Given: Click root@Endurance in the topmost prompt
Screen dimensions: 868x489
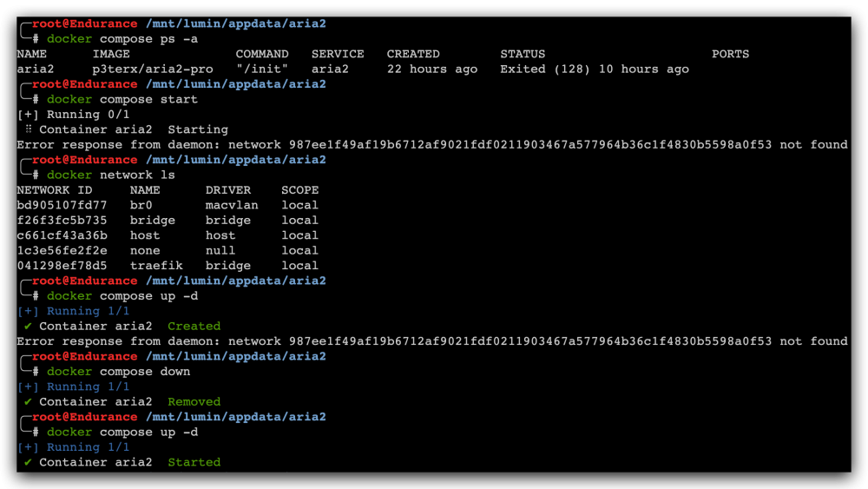Looking at the screenshot, I should tap(85, 23).
